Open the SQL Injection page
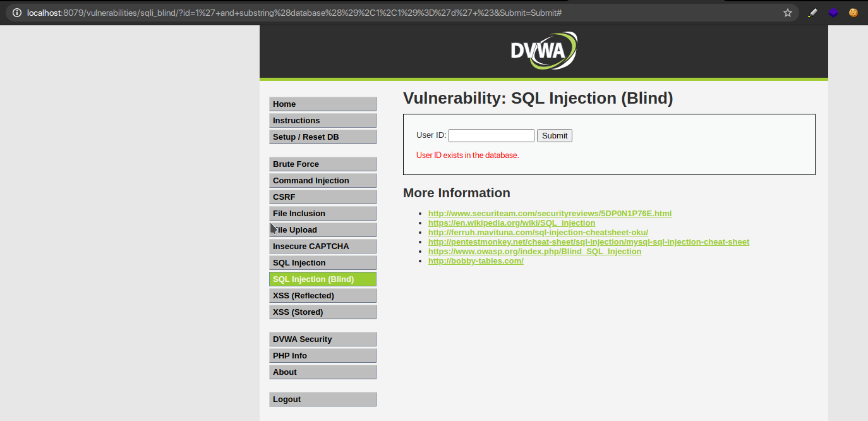The width and height of the screenshot is (868, 421). [x=323, y=263]
